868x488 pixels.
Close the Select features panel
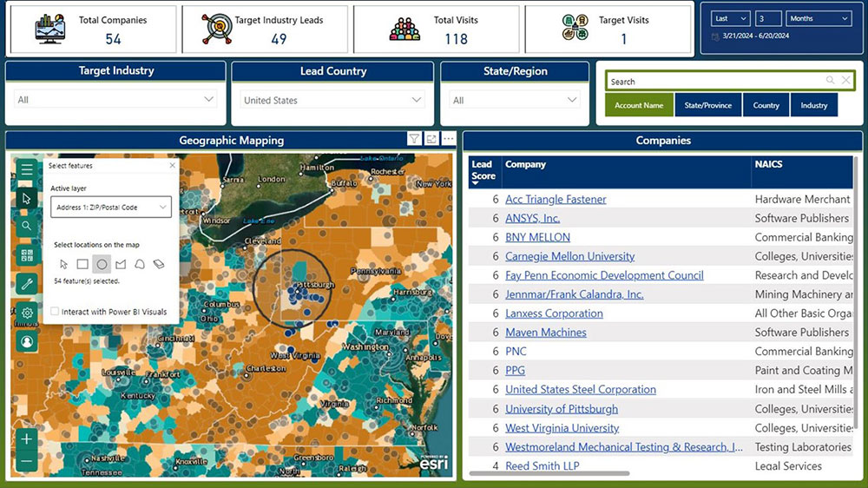click(x=172, y=166)
